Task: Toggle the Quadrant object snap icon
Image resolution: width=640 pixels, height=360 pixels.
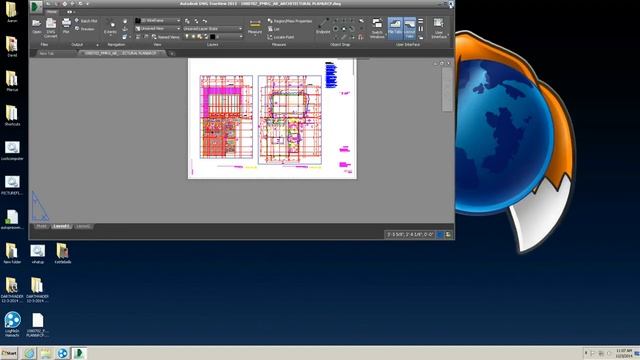Action: tap(352, 29)
